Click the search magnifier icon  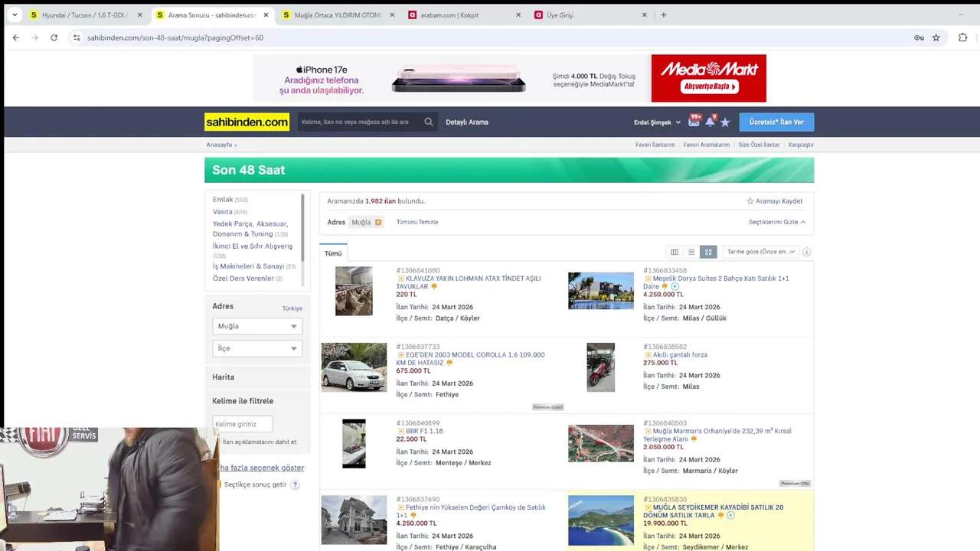coord(429,122)
